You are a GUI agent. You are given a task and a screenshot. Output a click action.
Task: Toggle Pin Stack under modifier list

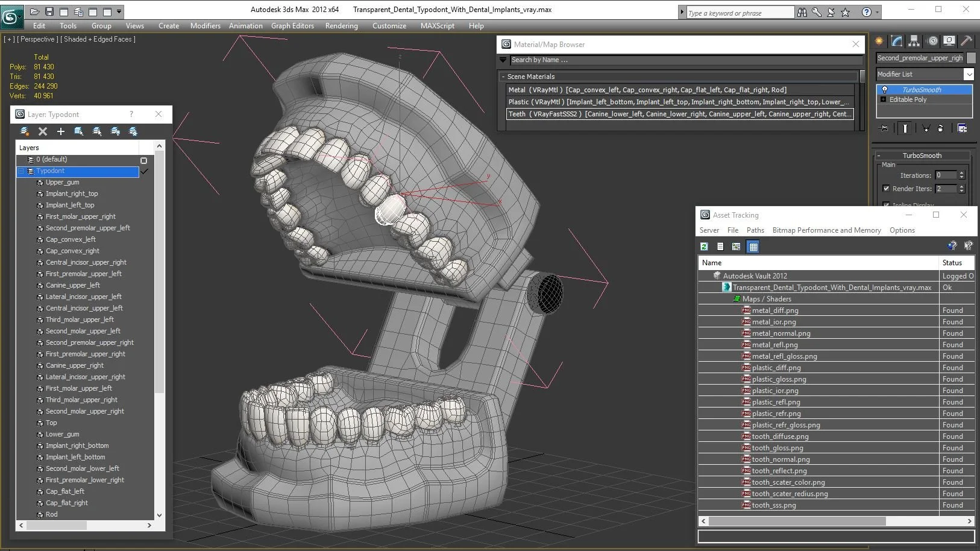click(884, 128)
